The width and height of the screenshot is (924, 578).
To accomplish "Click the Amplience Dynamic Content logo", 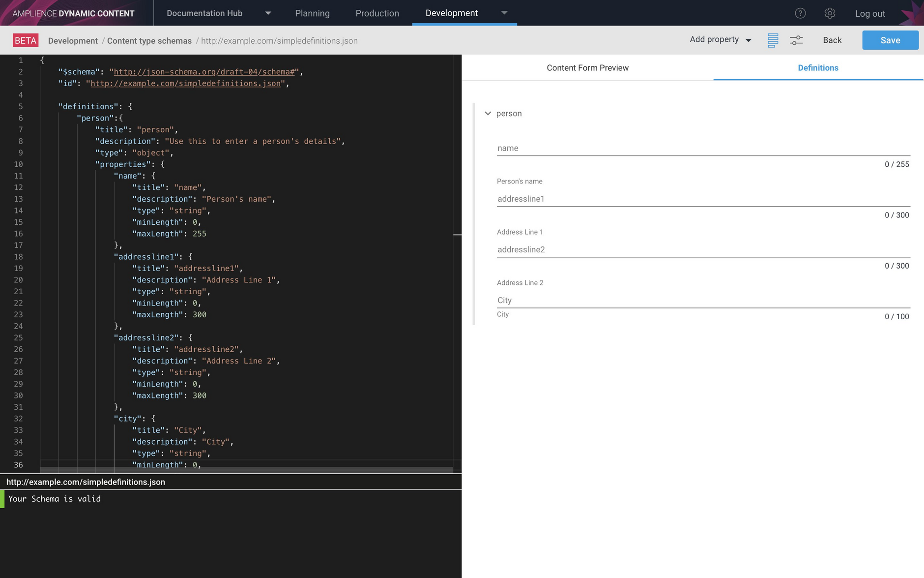I will point(73,13).
